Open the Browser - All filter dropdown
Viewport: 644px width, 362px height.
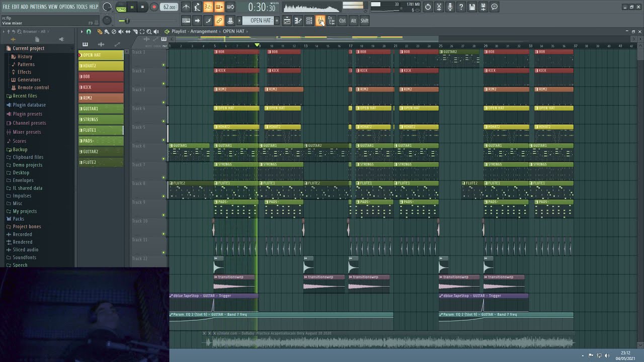coord(35,32)
